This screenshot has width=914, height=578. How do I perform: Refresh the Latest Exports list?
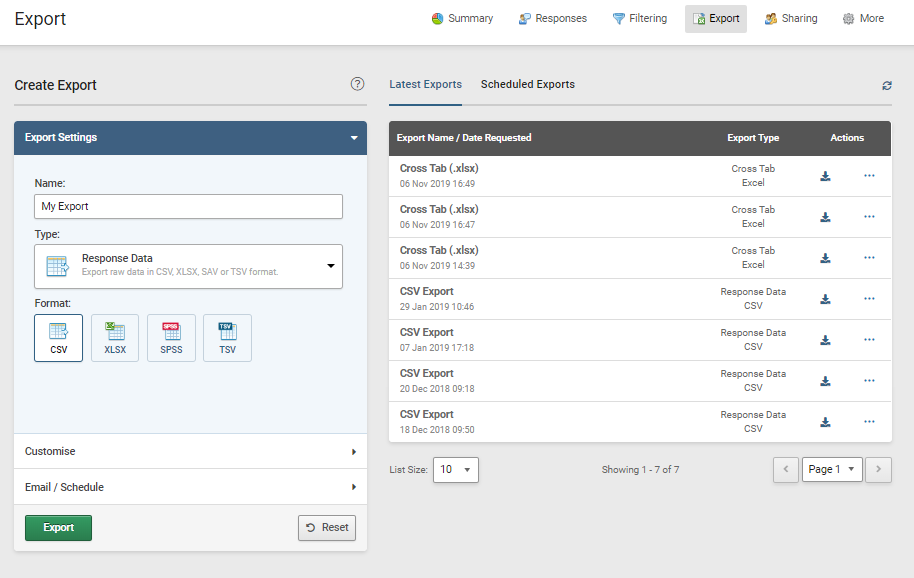[886, 86]
